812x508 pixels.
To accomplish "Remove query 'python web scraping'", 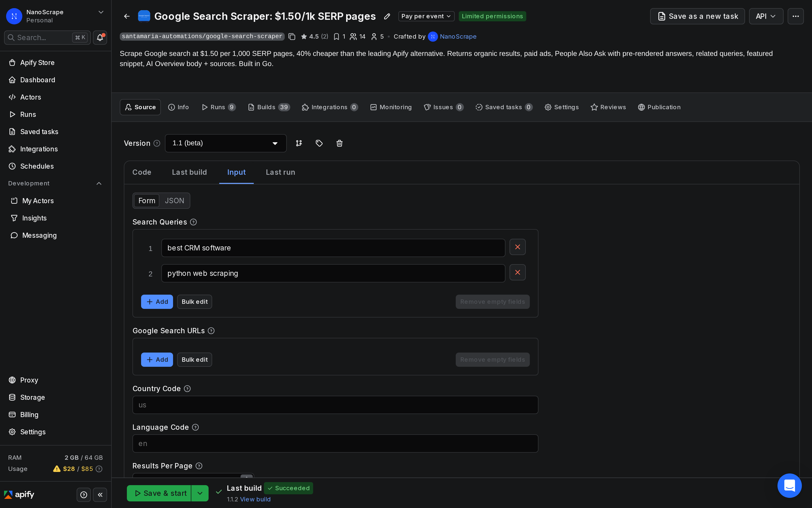I will (x=517, y=273).
